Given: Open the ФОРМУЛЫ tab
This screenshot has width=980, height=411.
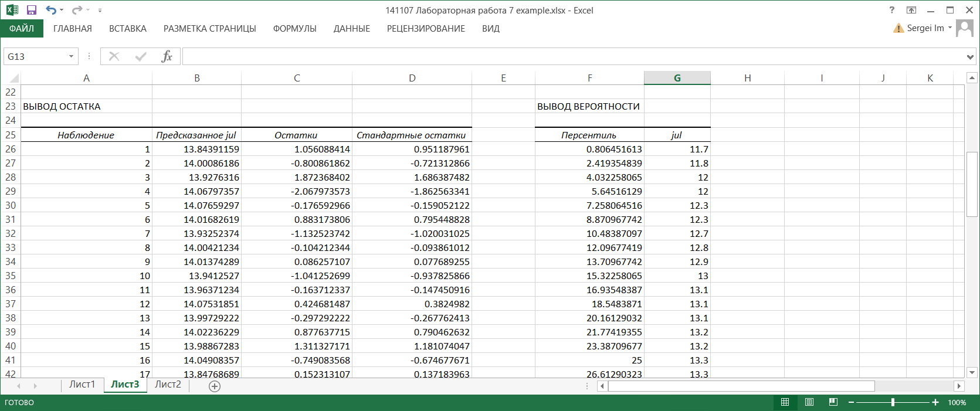Looking at the screenshot, I should pyautogui.click(x=295, y=29).
